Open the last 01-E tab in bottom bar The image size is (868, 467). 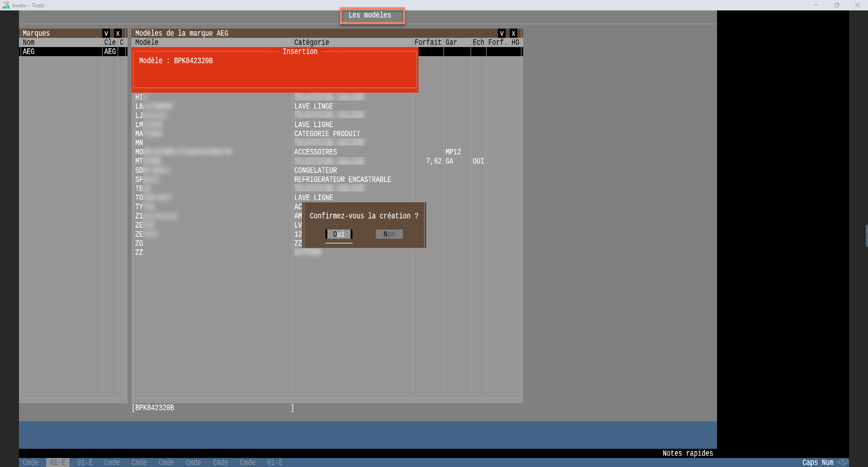click(x=274, y=462)
